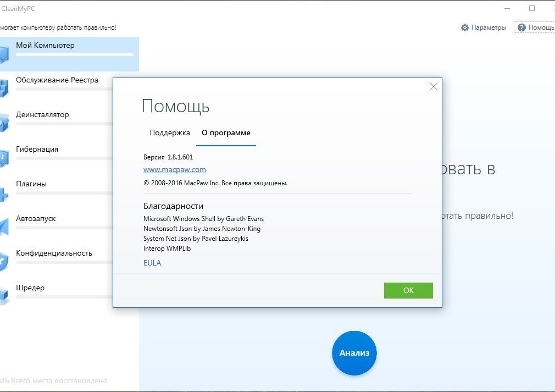Screen dimensions: 555x392
Task: Select Гибернация in the sidebar
Action: [x=37, y=149]
